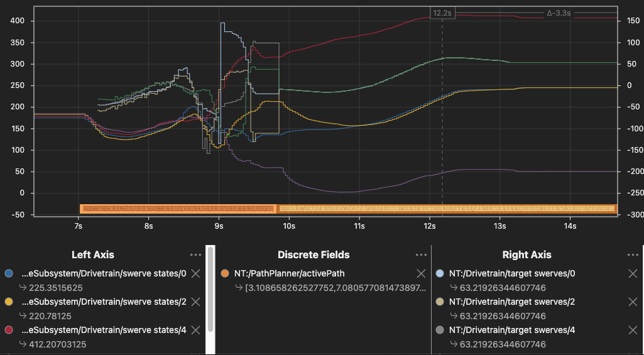Select the swerve states/4 field label
The width and height of the screenshot is (644, 355).
(104, 330)
